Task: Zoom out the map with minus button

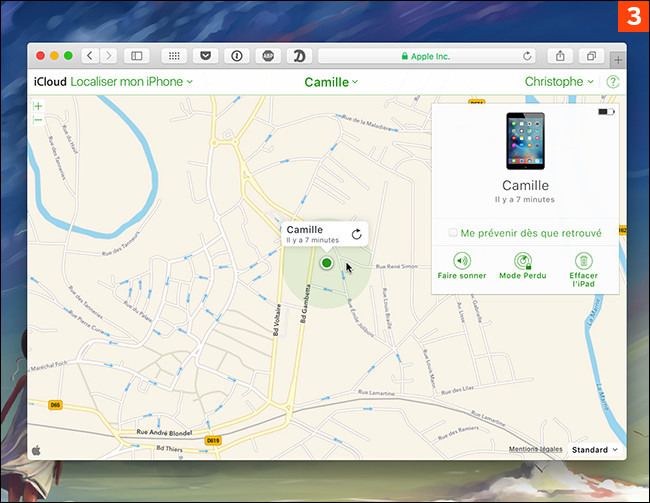Action: pyautogui.click(x=38, y=120)
